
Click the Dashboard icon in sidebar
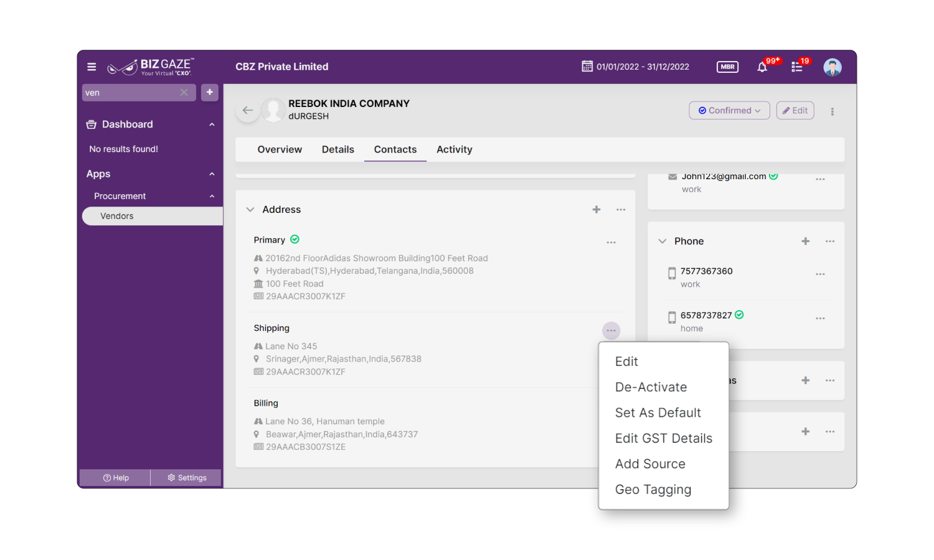tap(92, 124)
